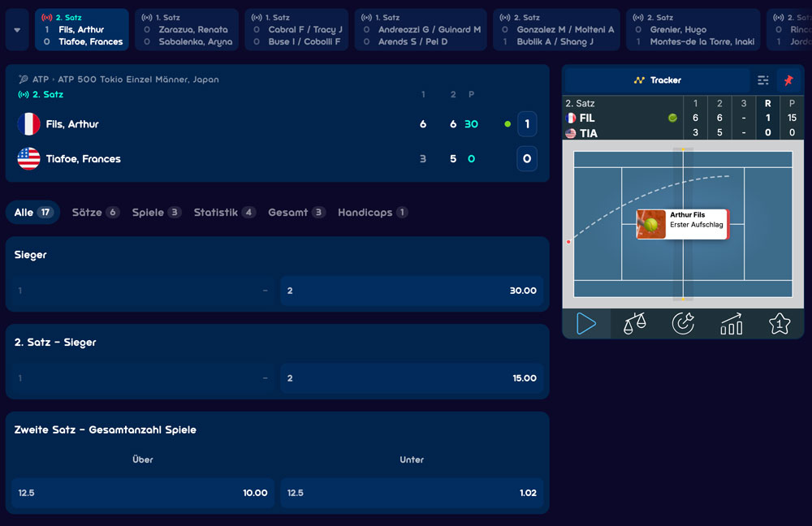This screenshot has width=812, height=526.
Task: Click the star ranking icon in tracker
Action: tap(780, 324)
